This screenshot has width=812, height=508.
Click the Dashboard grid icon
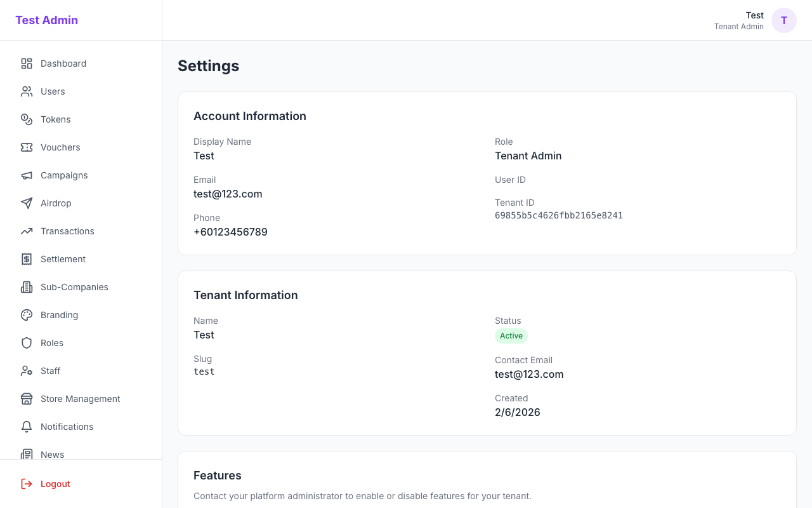click(27, 63)
